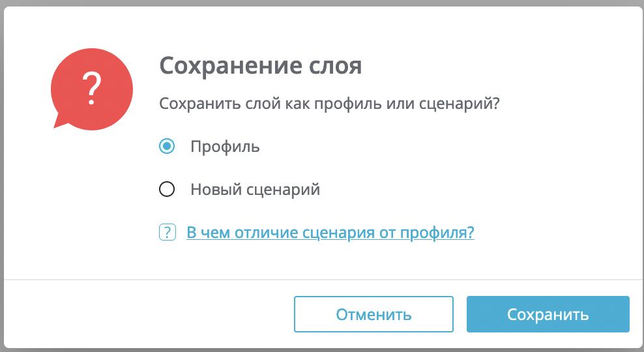Choose Новый сценарий by its text label
The image size is (644, 352).
click(255, 189)
